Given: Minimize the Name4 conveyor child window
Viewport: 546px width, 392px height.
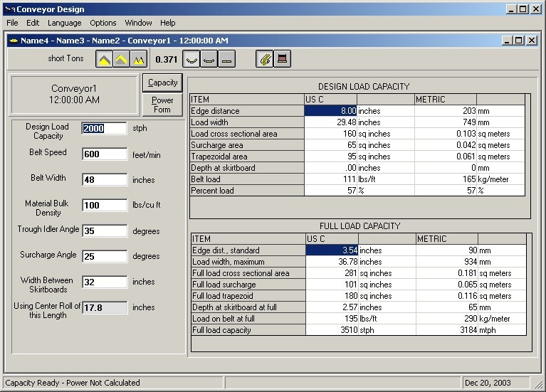Looking at the screenshot, I should (507, 41).
